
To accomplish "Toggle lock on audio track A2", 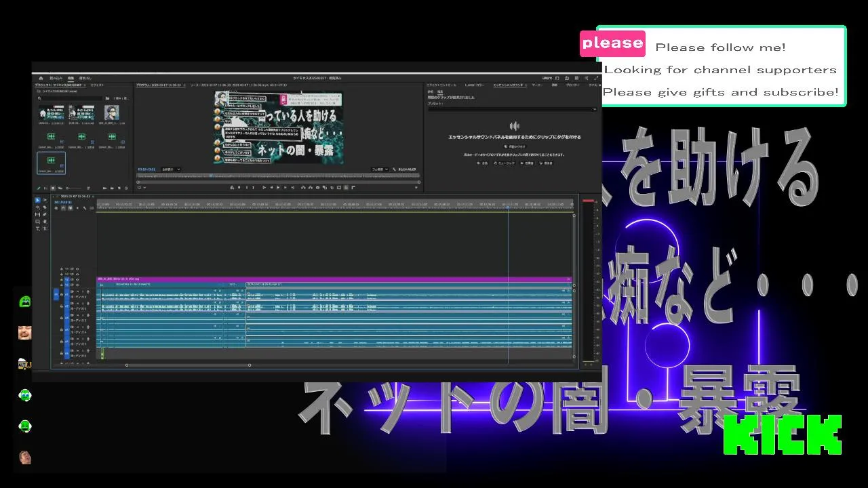I will pyautogui.click(x=61, y=306).
